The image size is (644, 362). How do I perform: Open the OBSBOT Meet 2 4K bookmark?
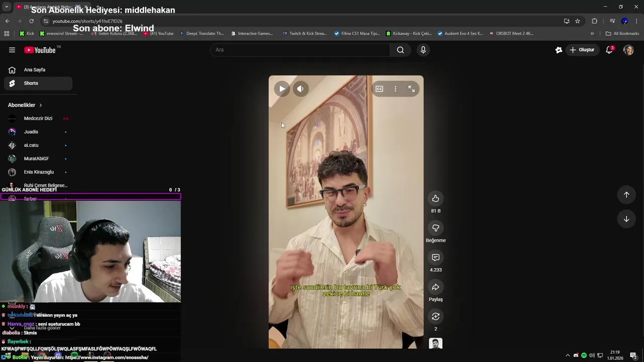click(x=511, y=34)
